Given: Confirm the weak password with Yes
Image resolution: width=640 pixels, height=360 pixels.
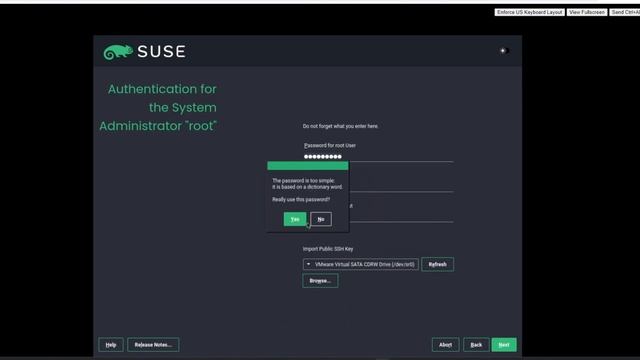Looking at the screenshot, I should pyautogui.click(x=295, y=219).
